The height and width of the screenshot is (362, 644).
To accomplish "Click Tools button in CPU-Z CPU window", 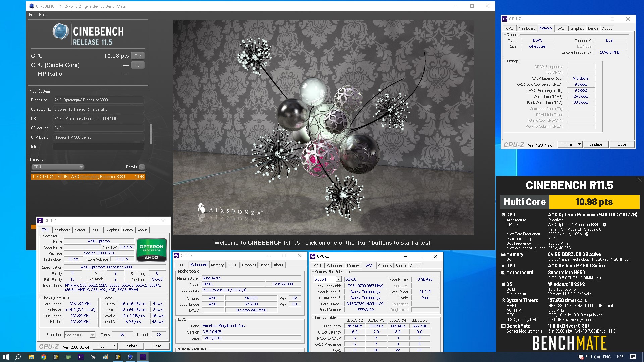I will (x=103, y=346).
